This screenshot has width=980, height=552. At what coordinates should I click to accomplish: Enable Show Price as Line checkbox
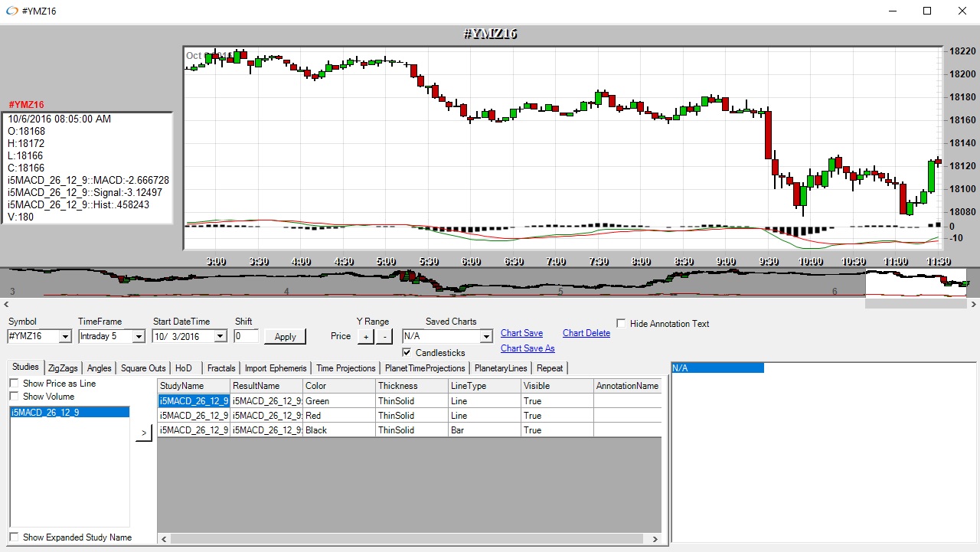[x=15, y=384]
